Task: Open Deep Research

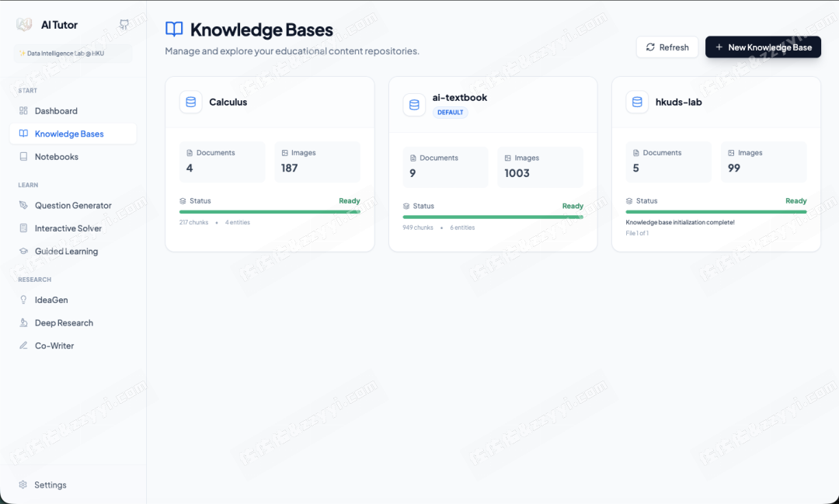Action: [73, 323]
